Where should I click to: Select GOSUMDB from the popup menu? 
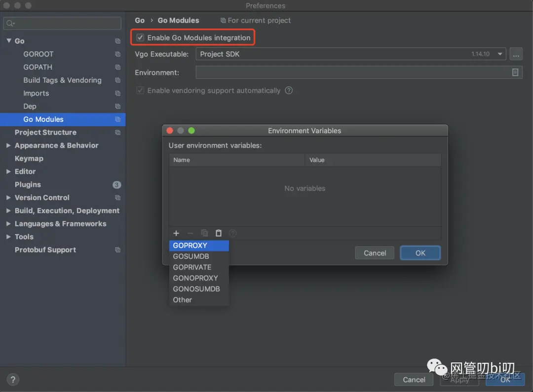[x=199, y=256]
